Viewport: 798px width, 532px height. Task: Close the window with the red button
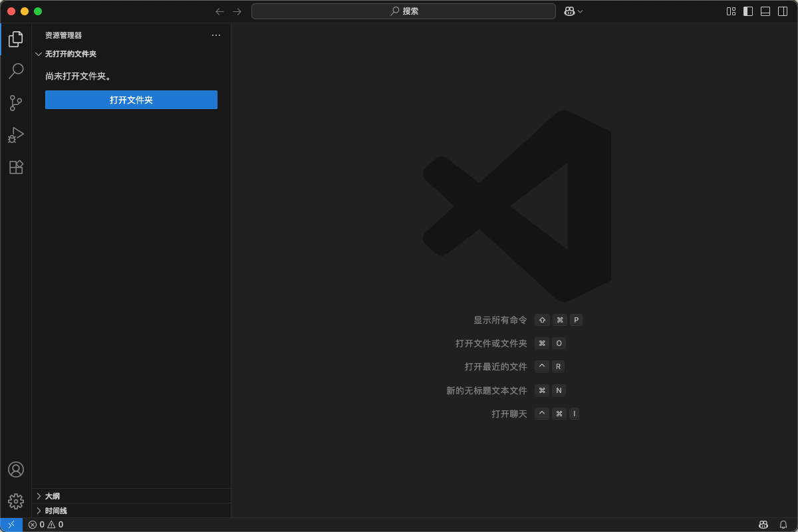coord(11,11)
